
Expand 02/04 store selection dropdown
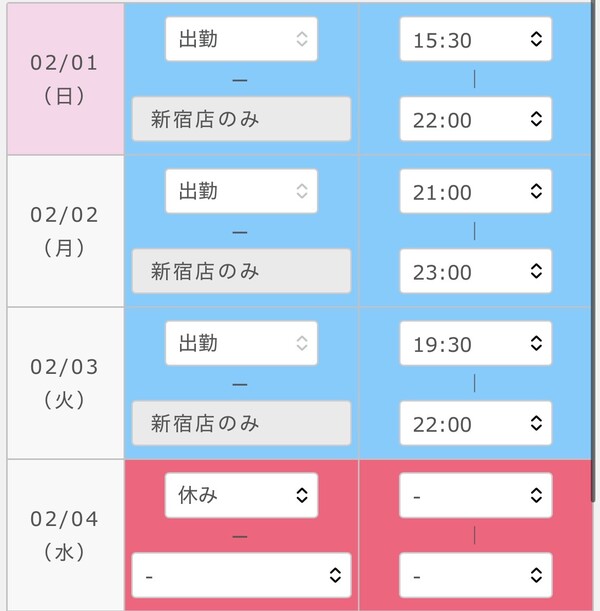point(241,576)
